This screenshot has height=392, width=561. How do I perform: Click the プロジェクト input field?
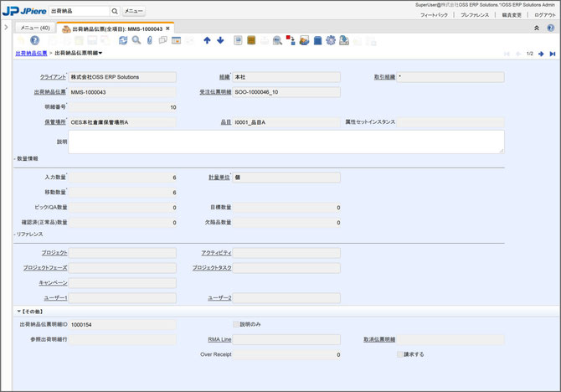122,253
